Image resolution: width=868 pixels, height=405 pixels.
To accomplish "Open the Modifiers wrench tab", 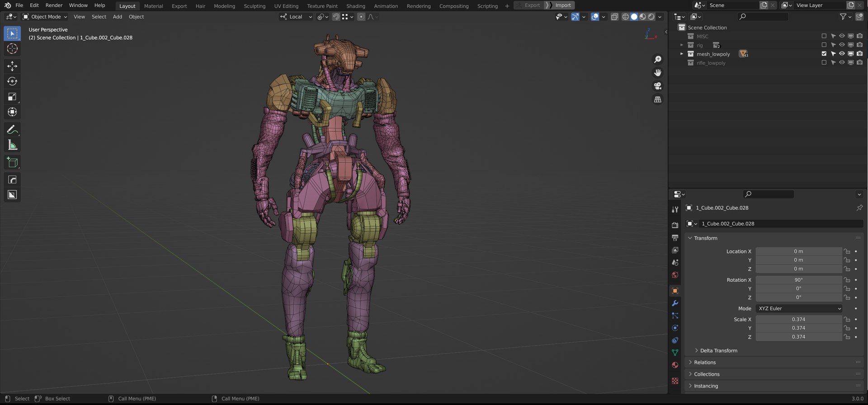I will tap(675, 303).
